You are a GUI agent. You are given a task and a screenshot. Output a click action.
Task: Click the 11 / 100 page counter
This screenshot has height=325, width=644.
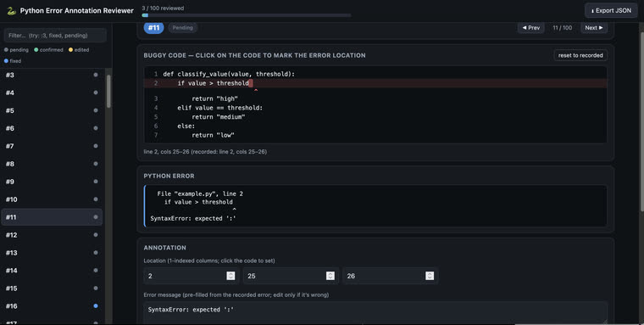563,27
